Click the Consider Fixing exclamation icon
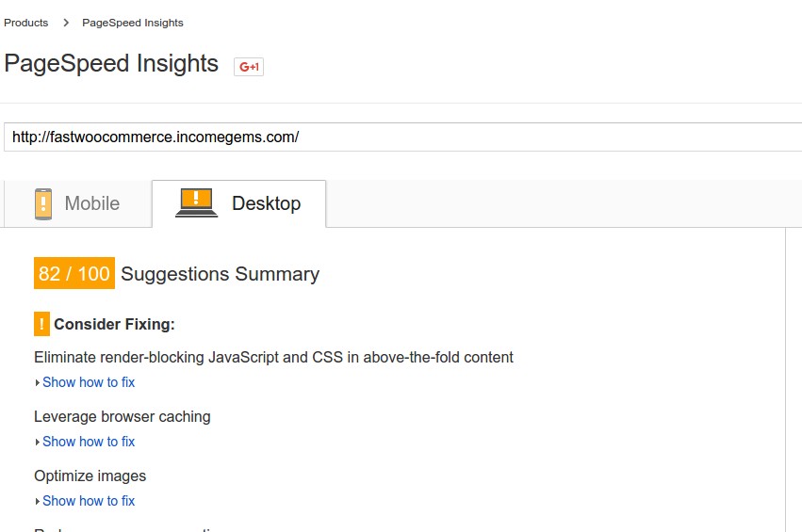The width and height of the screenshot is (802, 532). 42,324
